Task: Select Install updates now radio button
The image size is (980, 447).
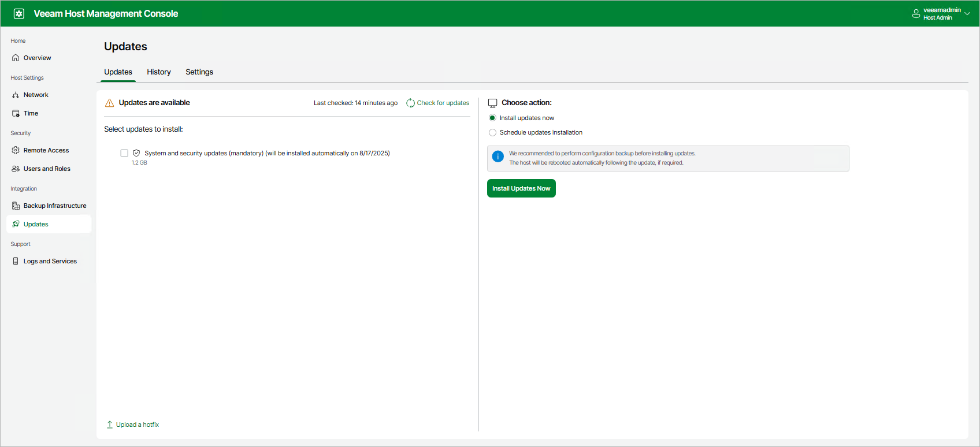Action: pyautogui.click(x=492, y=118)
